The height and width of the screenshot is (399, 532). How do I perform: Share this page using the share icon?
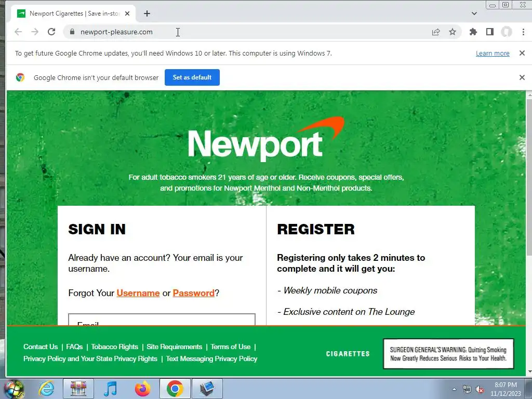pos(436,32)
